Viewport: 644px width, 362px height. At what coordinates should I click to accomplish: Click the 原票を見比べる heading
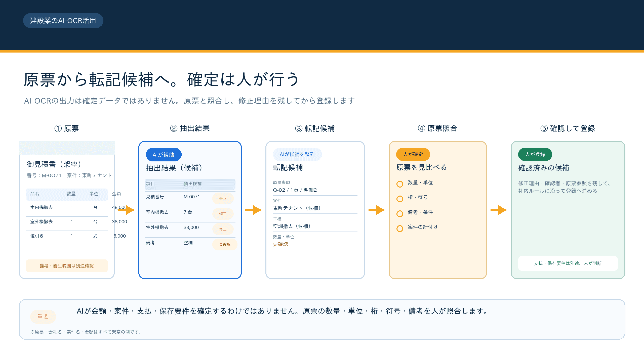[422, 167]
